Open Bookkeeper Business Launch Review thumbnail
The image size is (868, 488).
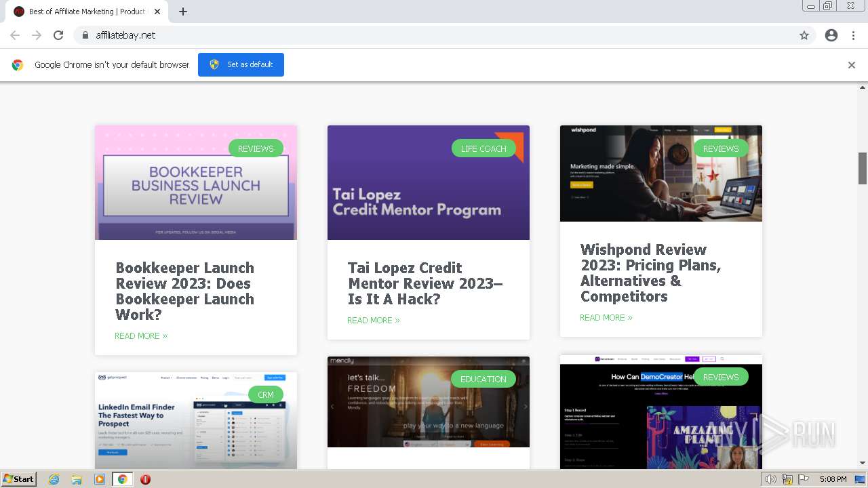[x=196, y=182]
